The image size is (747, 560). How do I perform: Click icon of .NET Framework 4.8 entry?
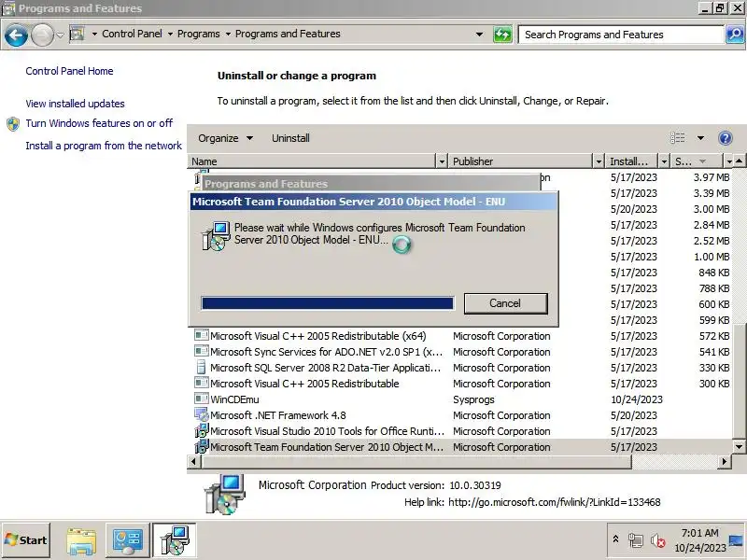(x=202, y=414)
